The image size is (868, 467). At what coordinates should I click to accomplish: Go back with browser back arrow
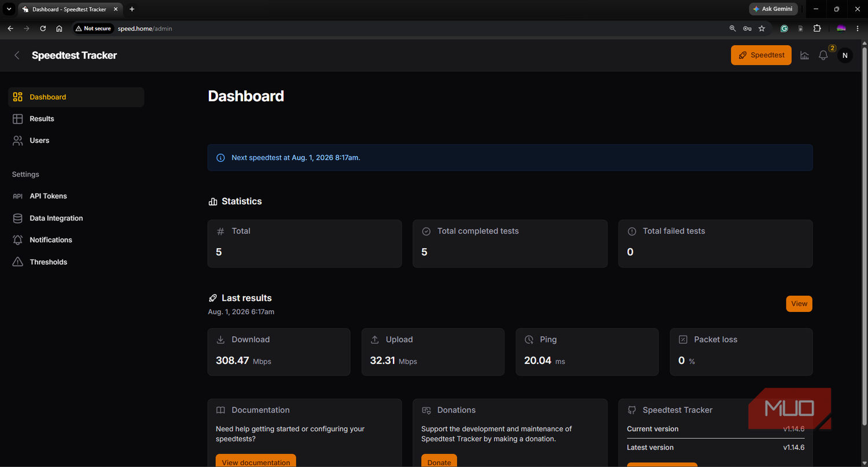pos(10,28)
